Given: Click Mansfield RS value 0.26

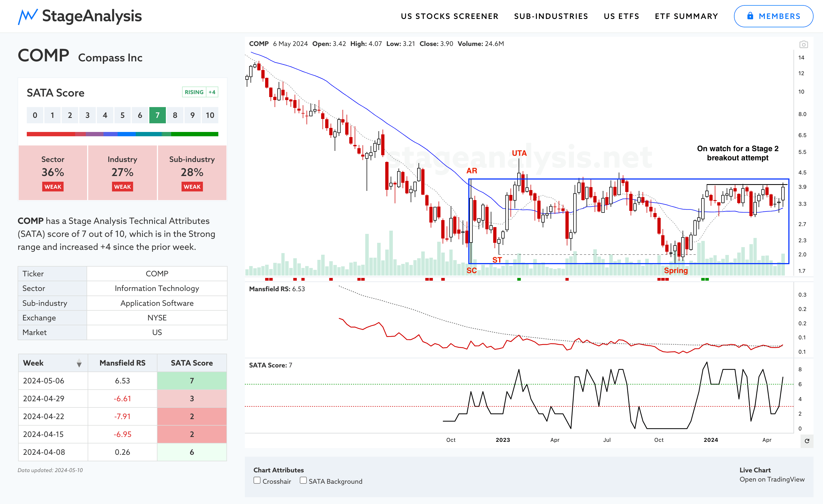Looking at the screenshot, I should [122, 452].
